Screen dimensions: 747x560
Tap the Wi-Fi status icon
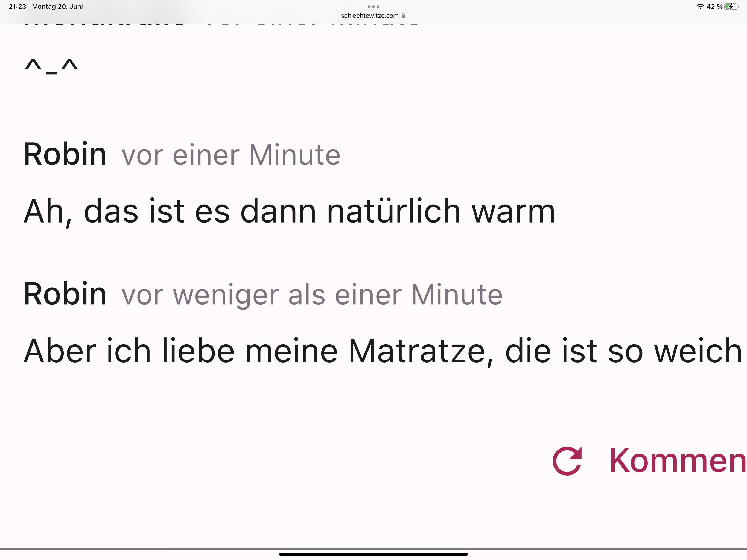(x=700, y=6)
